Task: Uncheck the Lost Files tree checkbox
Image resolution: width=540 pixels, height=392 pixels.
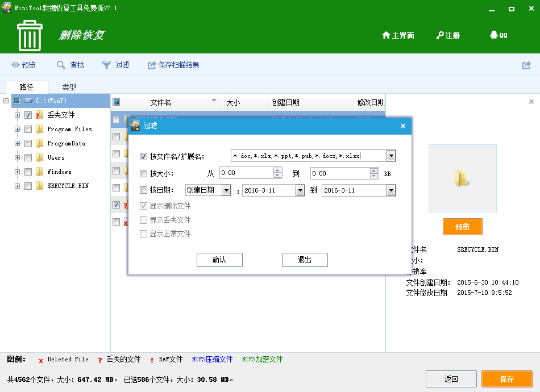Action: pos(28,115)
